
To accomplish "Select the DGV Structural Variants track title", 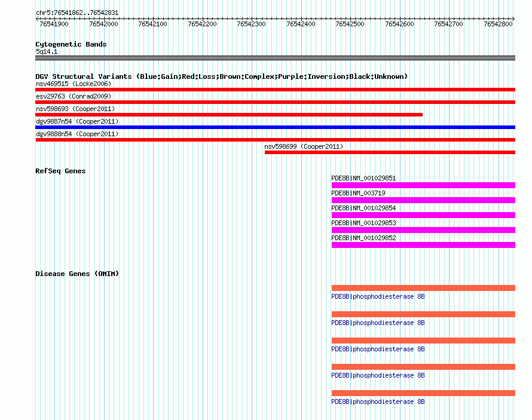I will click(x=222, y=76).
